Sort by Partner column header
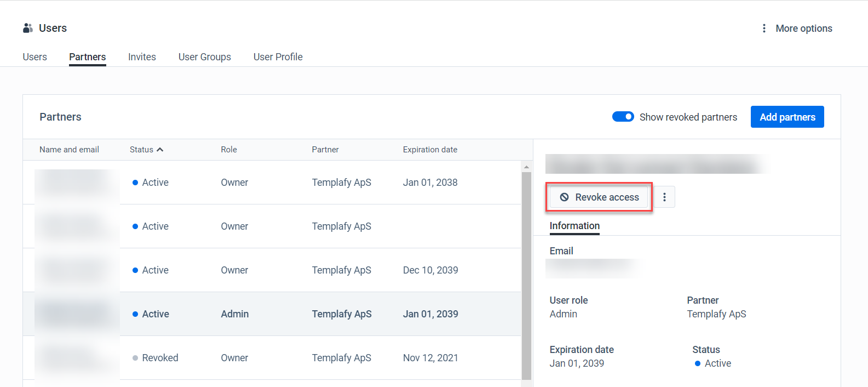The image size is (868, 387). pos(325,150)
